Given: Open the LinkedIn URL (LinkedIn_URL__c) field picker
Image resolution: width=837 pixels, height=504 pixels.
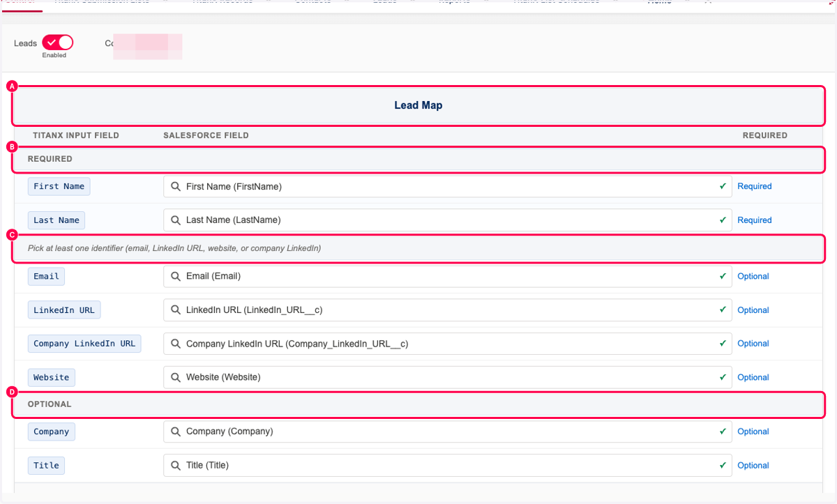Looking at the screenshot, I should (x=448, y=310).
